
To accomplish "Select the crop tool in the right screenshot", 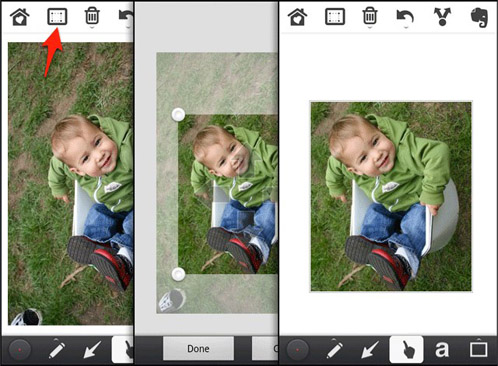I will (x=335, y=17).
